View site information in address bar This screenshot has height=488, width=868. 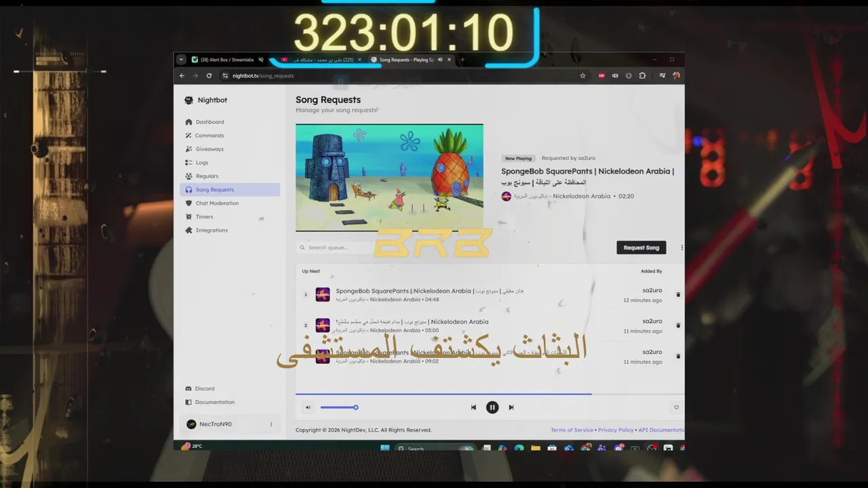point(225,76)
